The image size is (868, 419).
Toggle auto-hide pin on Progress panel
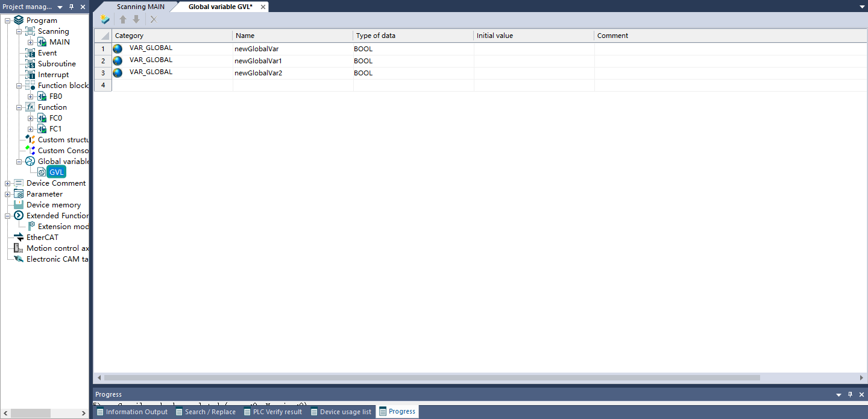tap(850, 394)
